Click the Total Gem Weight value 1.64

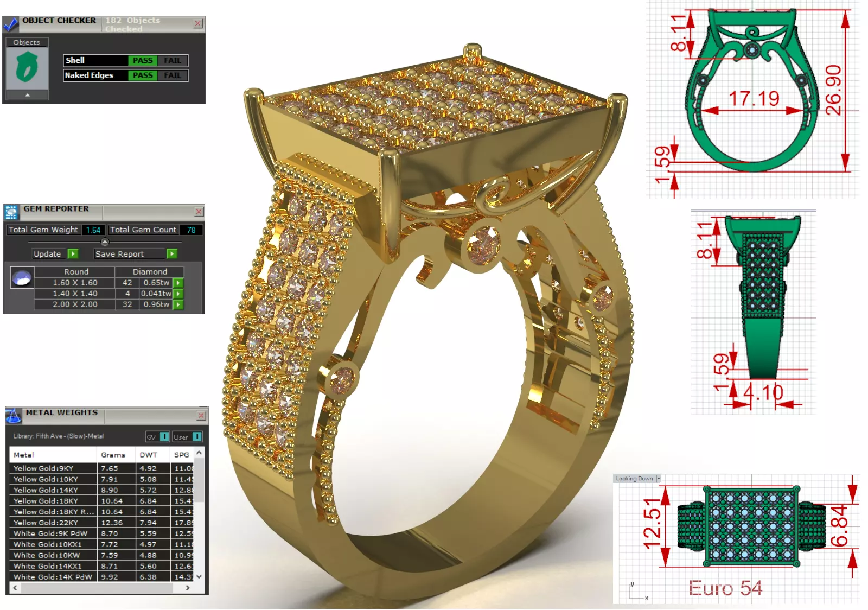tap(93, 230)
